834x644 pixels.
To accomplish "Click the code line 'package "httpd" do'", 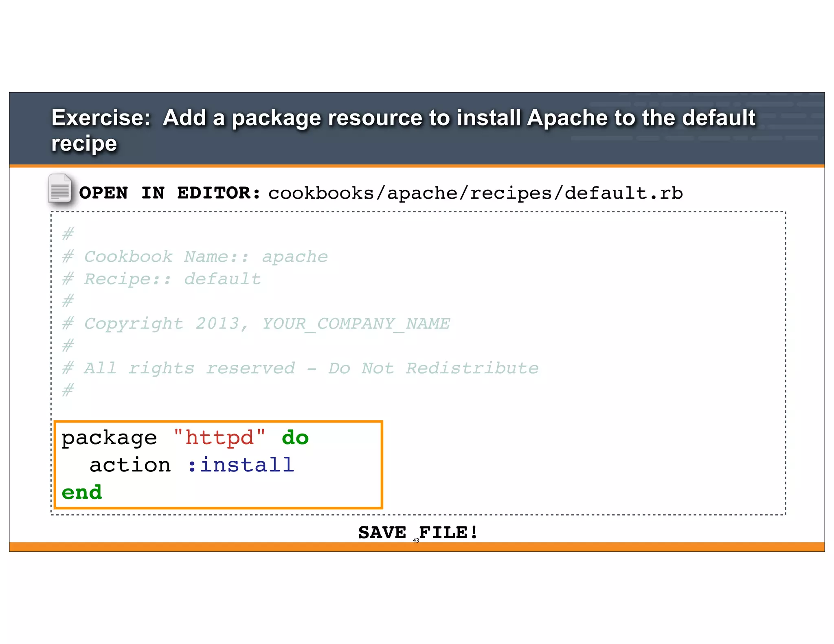I will pyautogui.click(x=185, y=438).
